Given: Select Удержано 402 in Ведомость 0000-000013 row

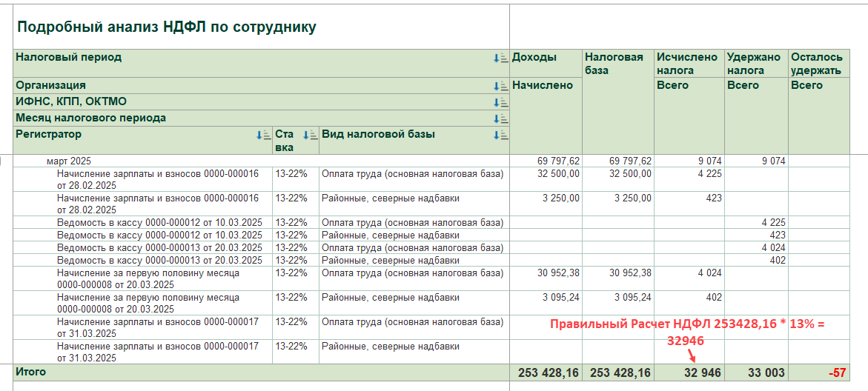Looking at the screenshot, I should (x=776, y=260).
